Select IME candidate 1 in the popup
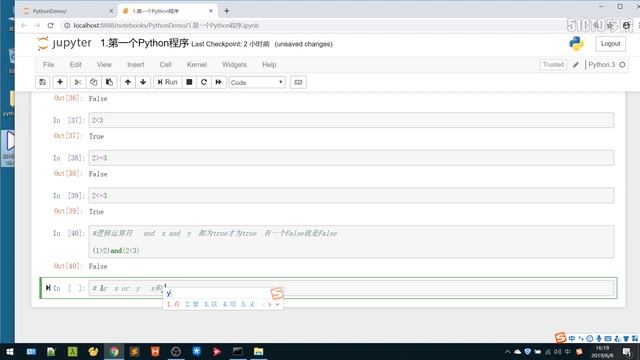Screen dimensions: 640x360 (x=173, y=304)
